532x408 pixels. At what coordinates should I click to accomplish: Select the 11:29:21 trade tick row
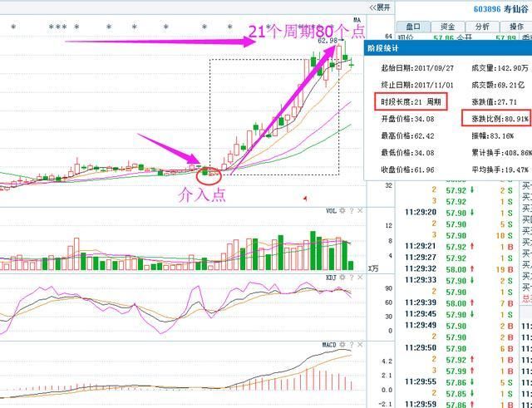click(459, 247)
